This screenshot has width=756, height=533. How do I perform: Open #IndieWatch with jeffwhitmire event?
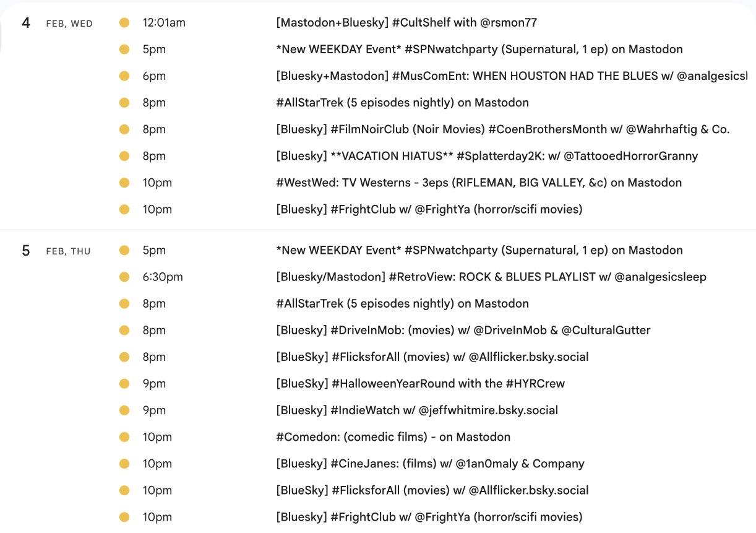(x=416, y=410)
